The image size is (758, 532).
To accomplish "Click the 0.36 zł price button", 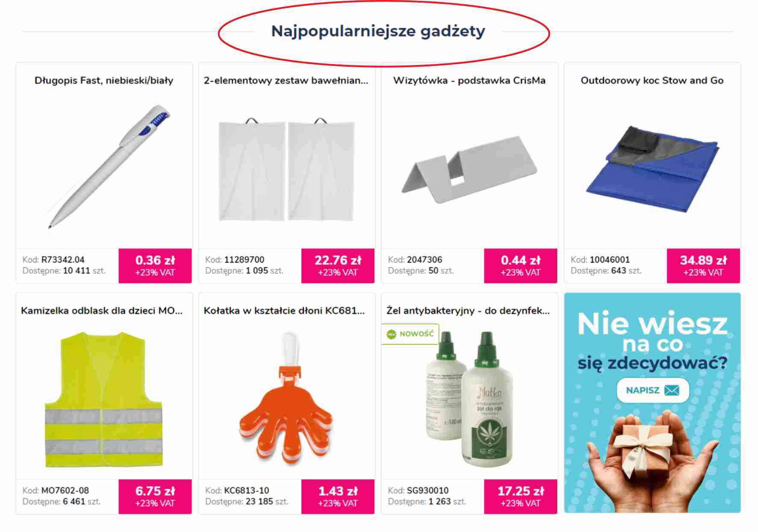I will coord(155,266).
